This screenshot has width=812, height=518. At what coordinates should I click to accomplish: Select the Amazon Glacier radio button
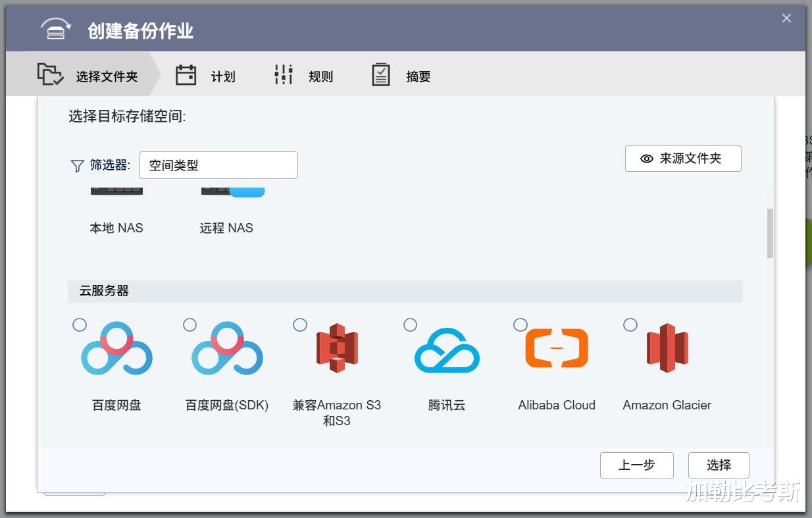coord(630,324)
